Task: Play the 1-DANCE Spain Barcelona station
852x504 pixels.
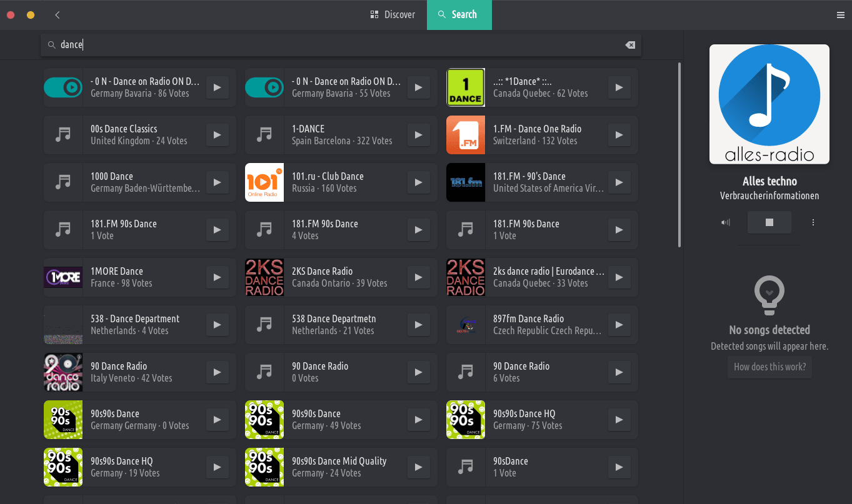Action: tap(418, 135)
